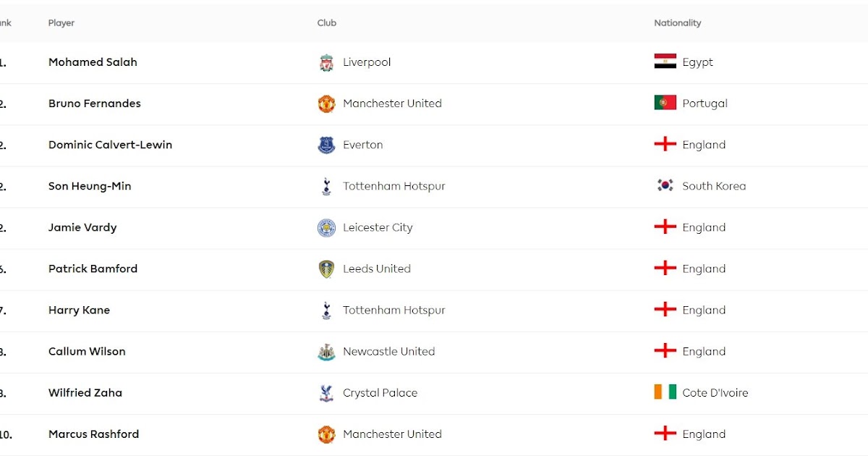
Task: Click the Egypt flag icon
Action: pyautogui.click(x=665, y=62)
